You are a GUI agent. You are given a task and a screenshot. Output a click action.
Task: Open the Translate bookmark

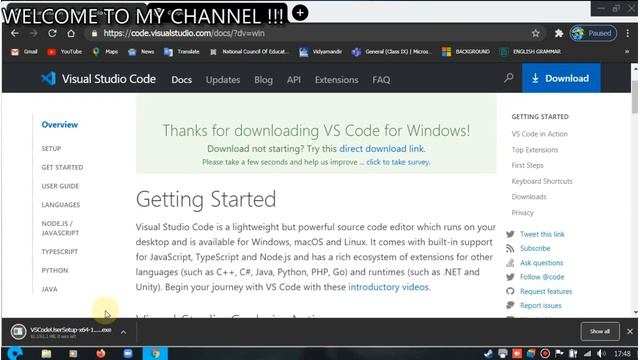tap(182, 52)
